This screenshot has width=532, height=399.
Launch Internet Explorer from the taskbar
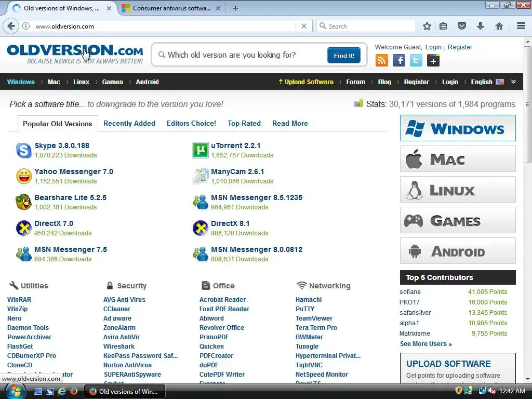coord(62,391)
